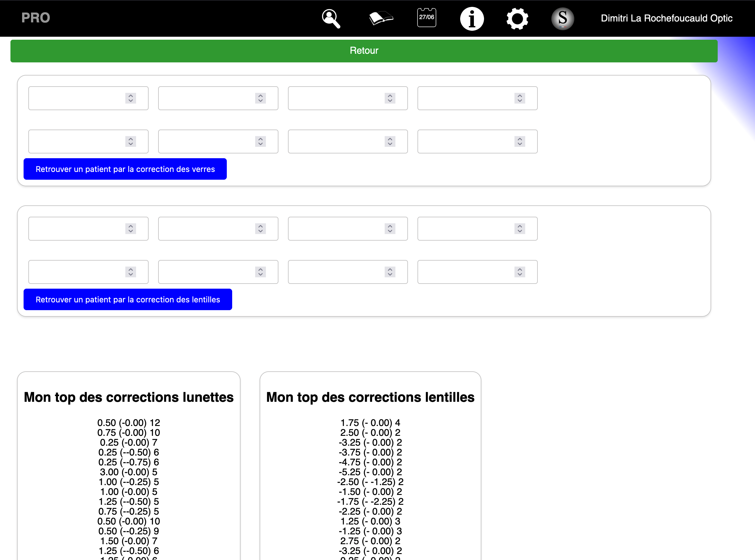The height and width of the screenshot is (560, 755).
Task: Select lentilles row '-1.25 (- 0.00) 3'
Action: click(x=370, y=531)
